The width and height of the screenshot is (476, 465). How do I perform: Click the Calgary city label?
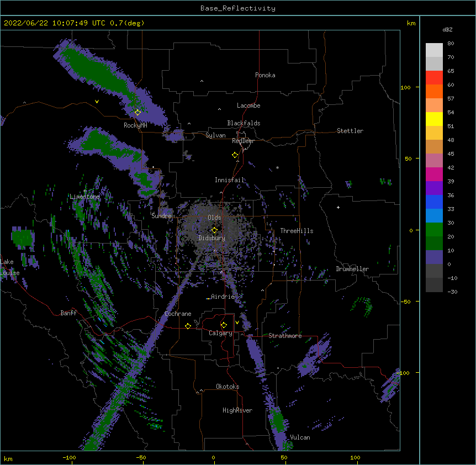click(x=220, y=333)
